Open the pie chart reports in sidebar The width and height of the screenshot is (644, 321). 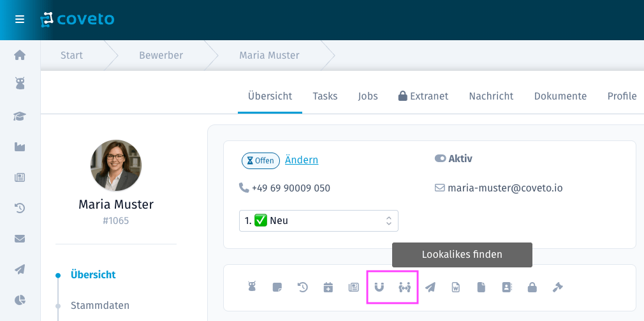(x=20, y=300)
